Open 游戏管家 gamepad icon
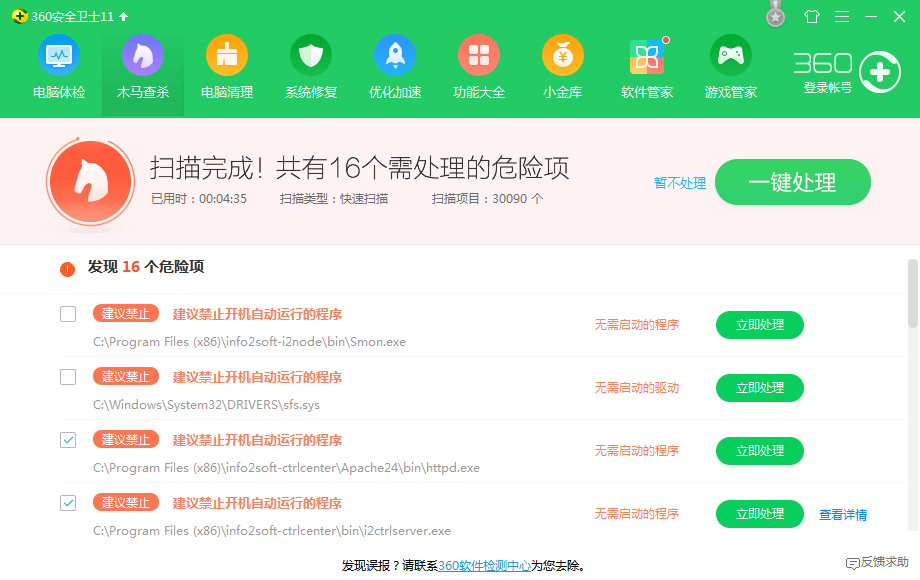 [731, 56]
